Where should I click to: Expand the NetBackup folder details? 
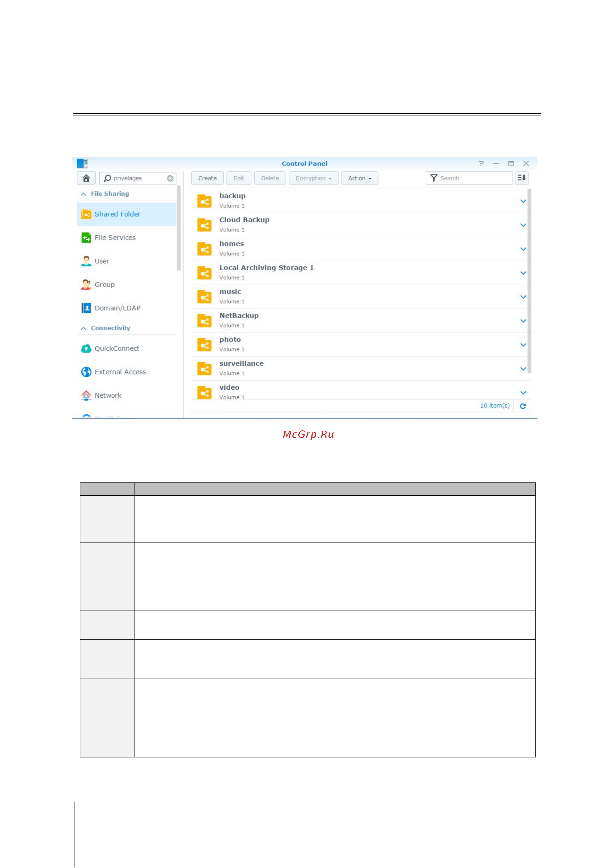(523, 321)
